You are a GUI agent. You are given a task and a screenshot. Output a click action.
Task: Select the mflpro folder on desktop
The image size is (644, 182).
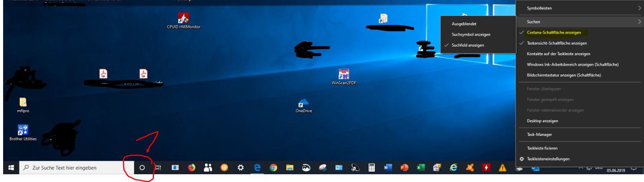point(23,105)
